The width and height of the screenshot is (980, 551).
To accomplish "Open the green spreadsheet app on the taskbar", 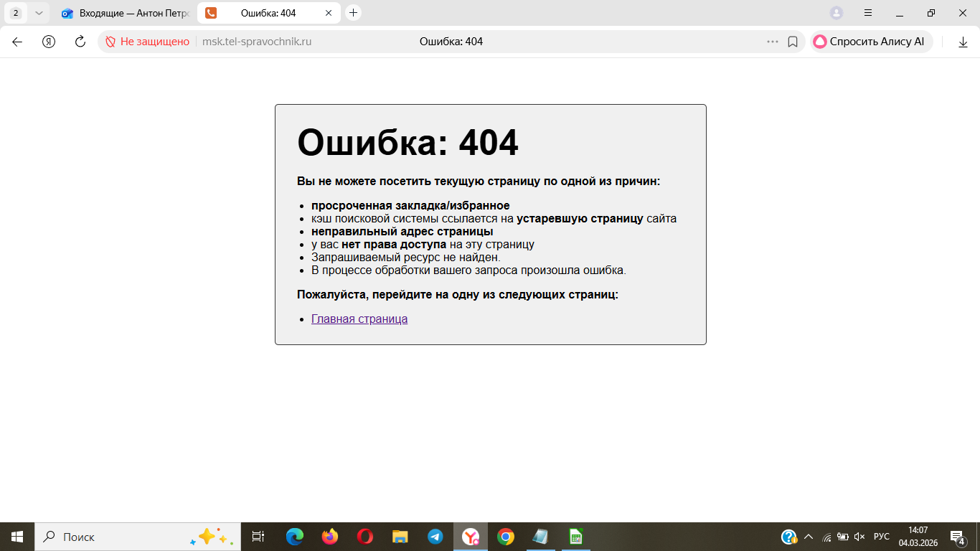I will coord(575,537).
